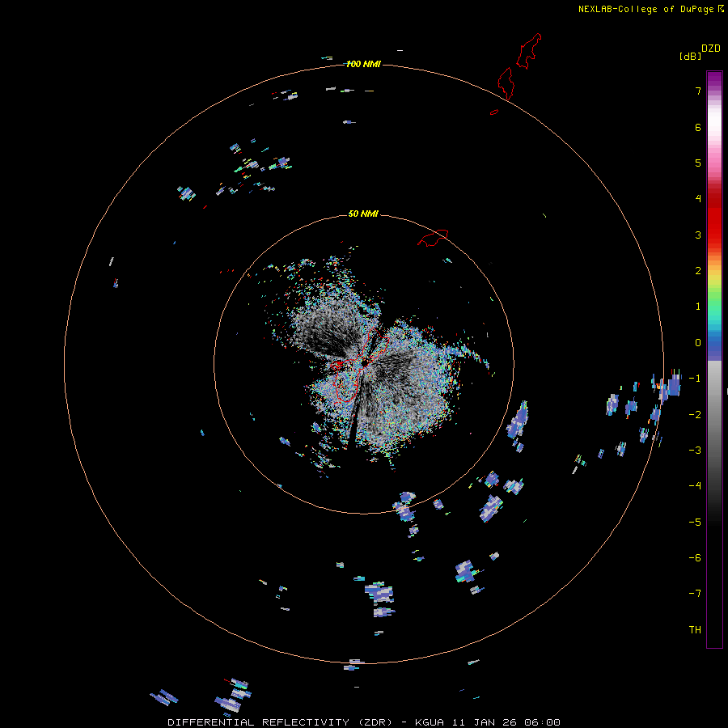Select the -4 value on the scale
The image size is (728, 728).
(695, 486)
